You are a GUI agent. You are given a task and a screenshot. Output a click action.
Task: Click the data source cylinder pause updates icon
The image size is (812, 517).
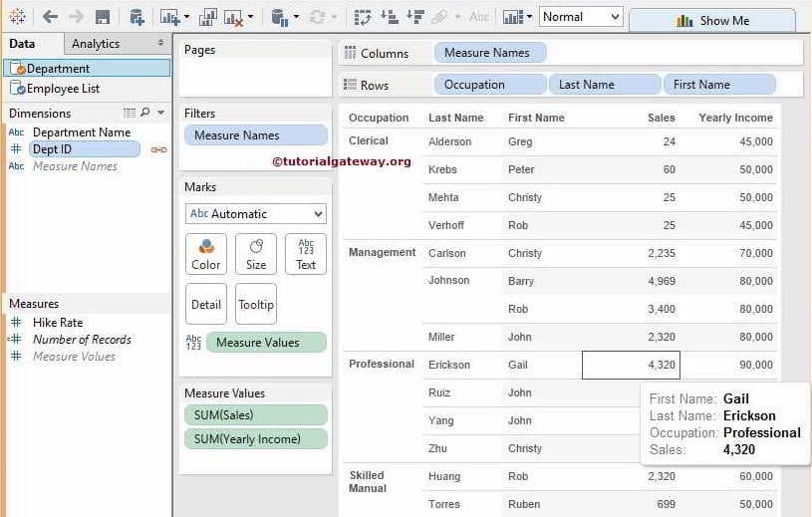tap(280, 18)
